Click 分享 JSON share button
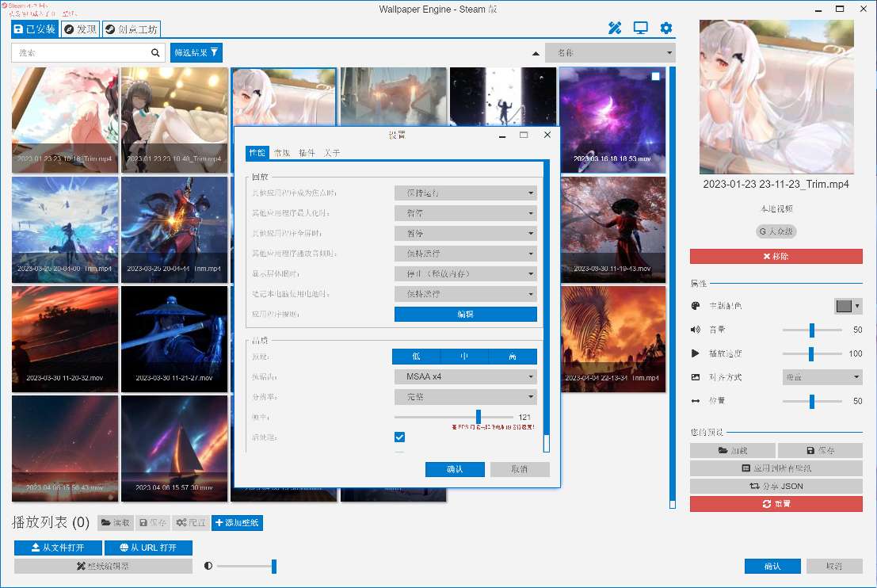The image size is (877, 588). coord(776,487)
